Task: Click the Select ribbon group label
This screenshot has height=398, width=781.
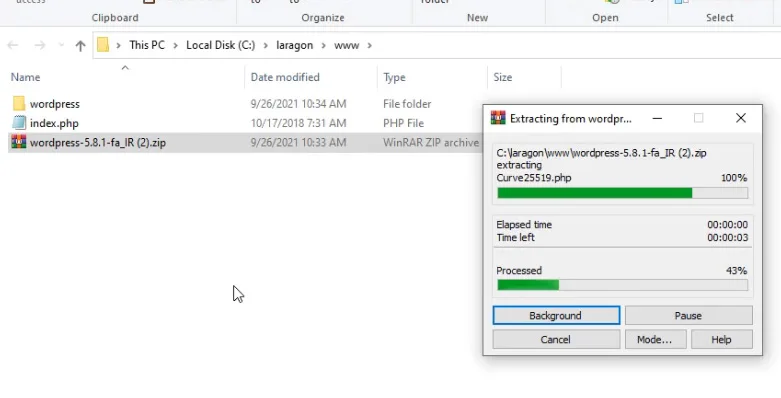Action: [x=719, y=17]
